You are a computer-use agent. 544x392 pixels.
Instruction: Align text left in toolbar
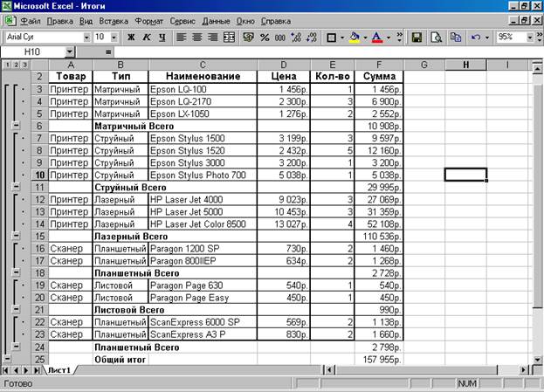tap(181, 38)
